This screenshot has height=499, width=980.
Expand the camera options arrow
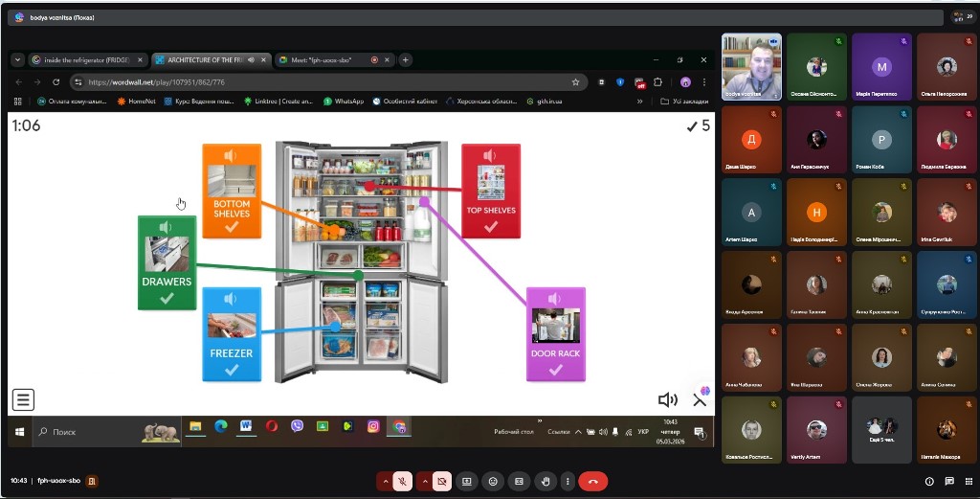click(424, 482)
